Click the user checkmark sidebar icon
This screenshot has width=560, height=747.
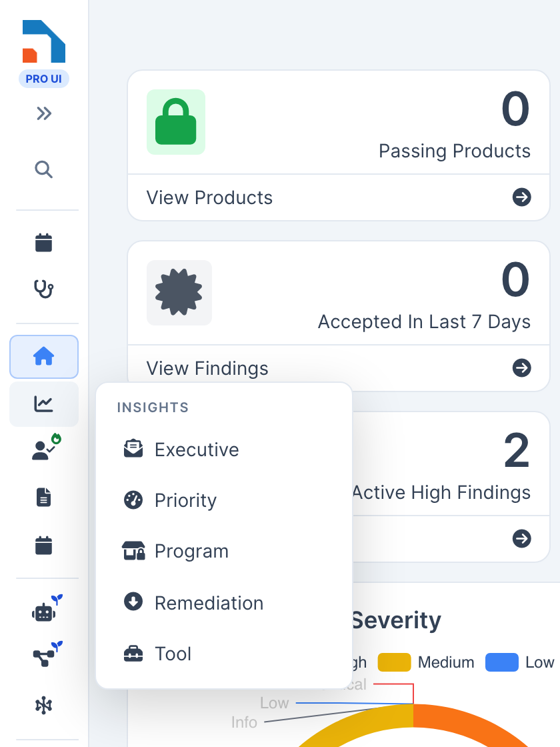tap(45, 448)
